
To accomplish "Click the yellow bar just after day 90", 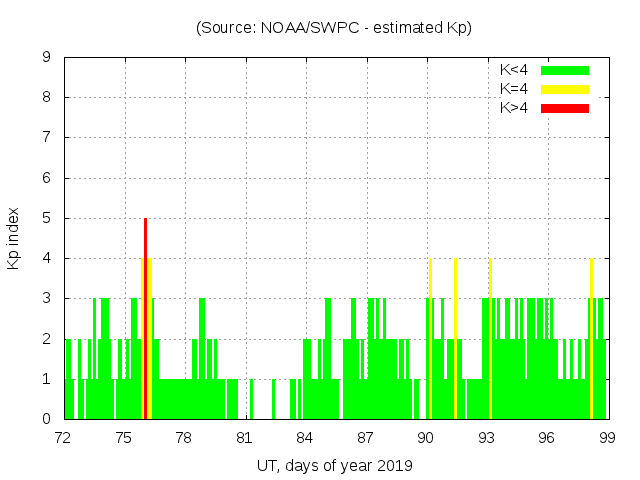I will pos(430,338).
